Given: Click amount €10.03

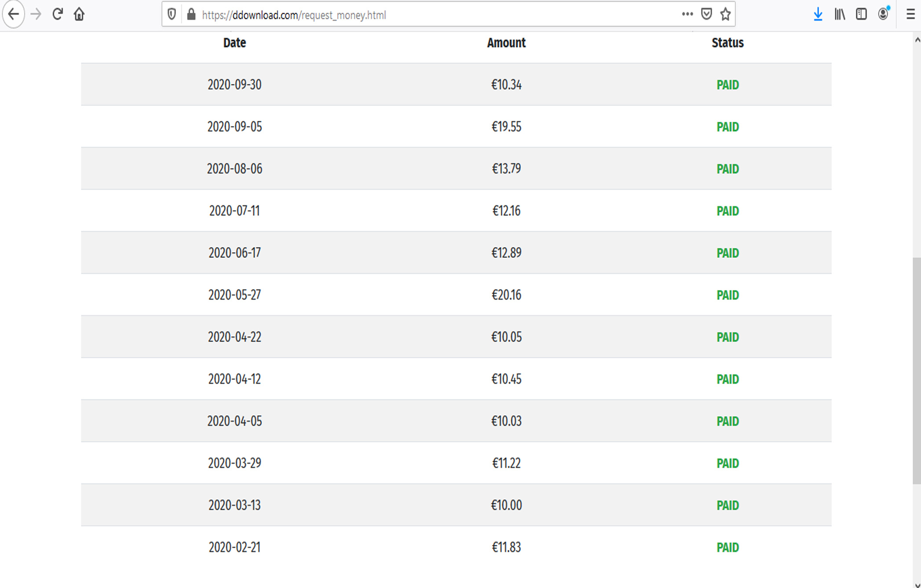Looking at the screenshot, I should [x=506, y=421].
